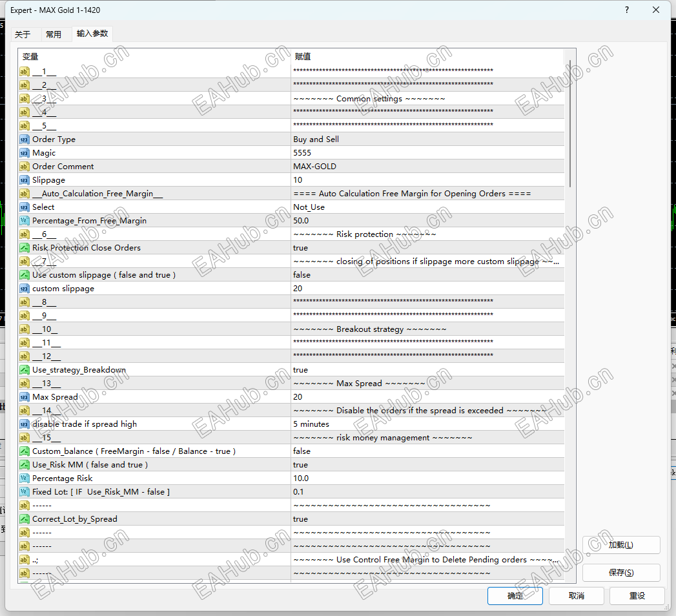
Task: Click the boolean icon beside Use custom slippage
Action: (25, 275)
